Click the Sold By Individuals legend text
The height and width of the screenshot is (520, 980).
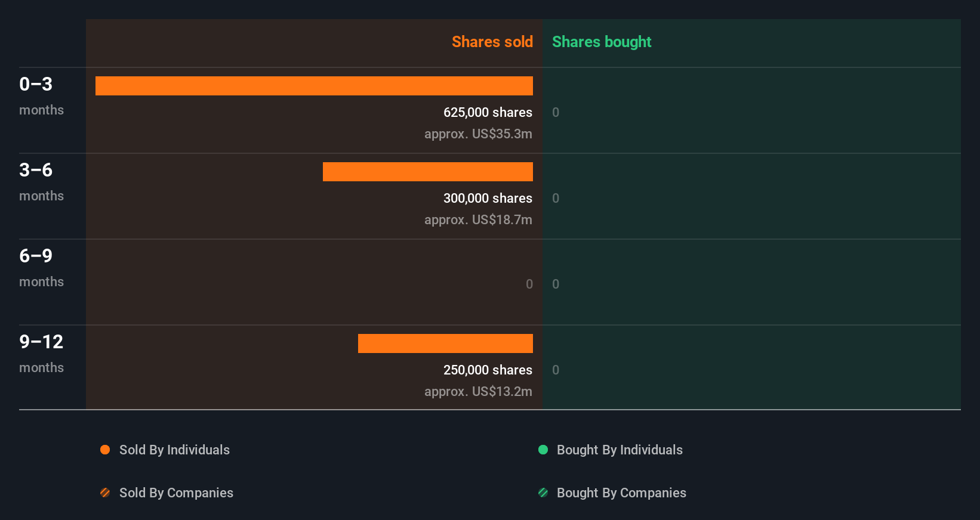174,450
